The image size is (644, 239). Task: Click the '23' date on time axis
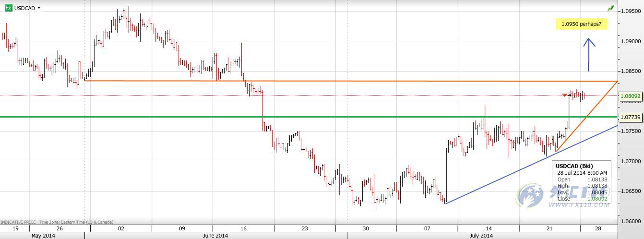304,228
